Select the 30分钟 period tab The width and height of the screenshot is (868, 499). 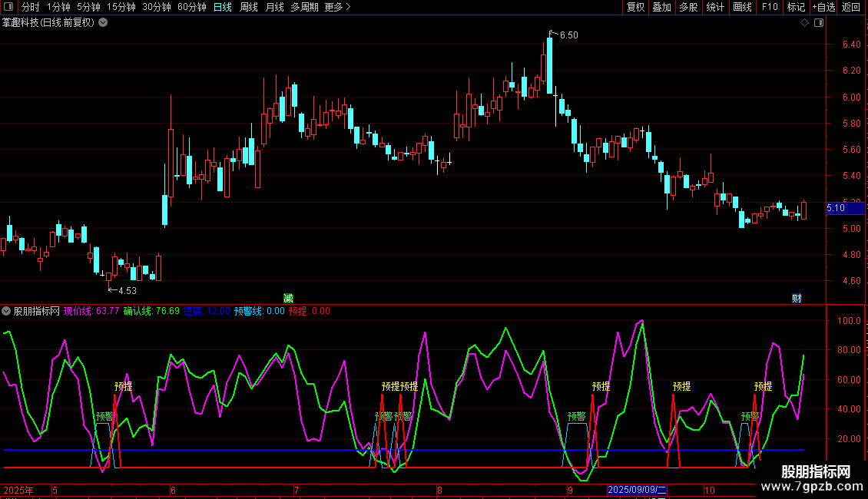156,7
